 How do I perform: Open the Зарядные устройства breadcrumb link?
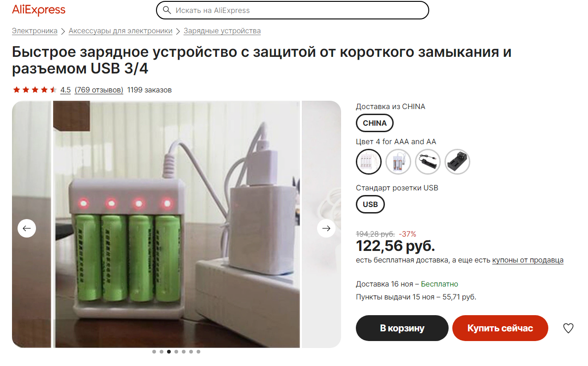[x=222, y=31]
